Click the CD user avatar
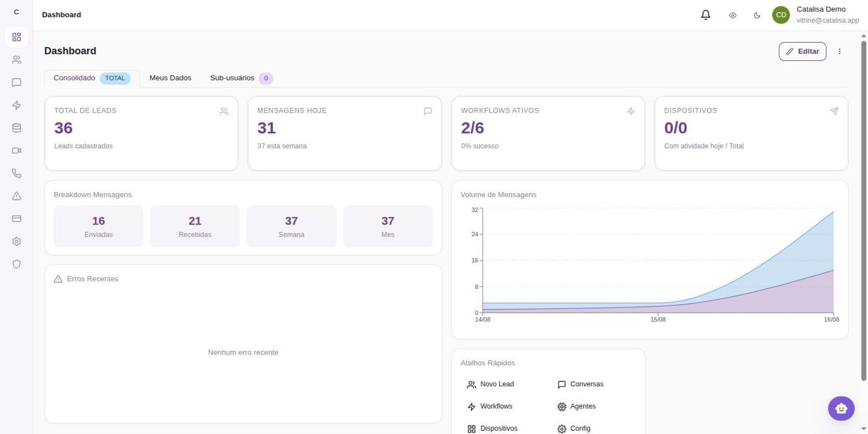The image size is (868, 434). click(x=781, y=15)
